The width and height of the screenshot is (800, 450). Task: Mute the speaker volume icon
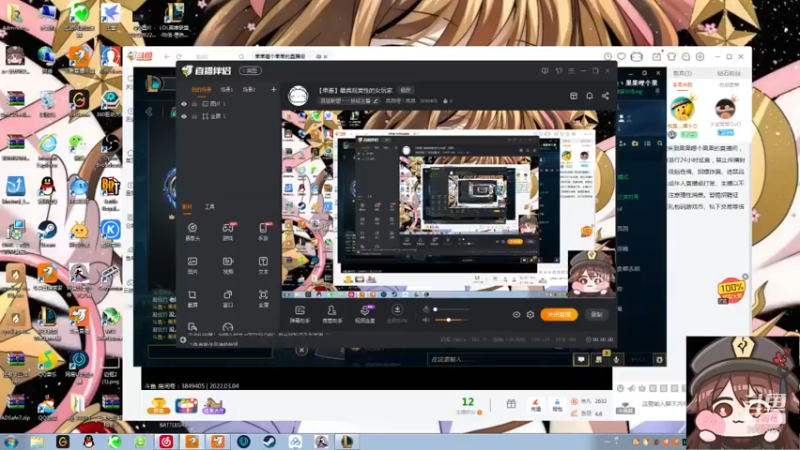[x=426, y=320]
